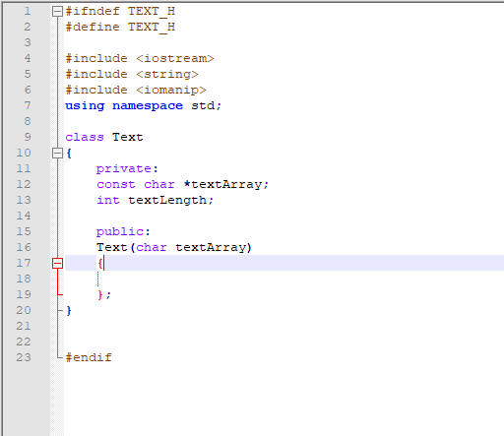Click the 'const' keyword
This screenshot has height=436, width=504.
[x=116, y=185]
